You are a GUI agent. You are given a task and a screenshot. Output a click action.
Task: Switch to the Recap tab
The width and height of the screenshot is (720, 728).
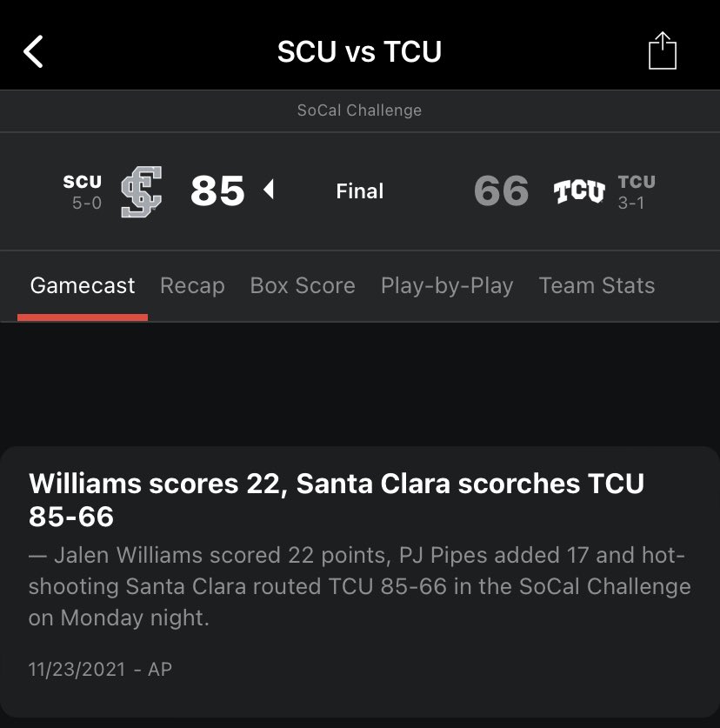(192, 285)
